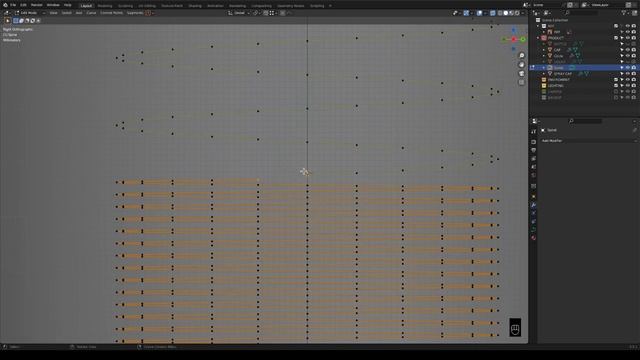Hide PRODUCT collection using its eye icon

coord(628,38)
